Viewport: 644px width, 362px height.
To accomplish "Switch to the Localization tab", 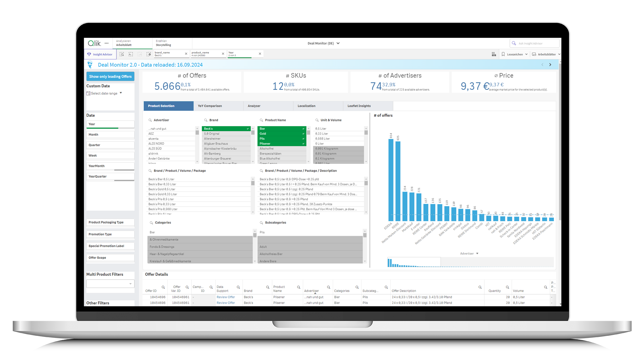I will 318,106.
